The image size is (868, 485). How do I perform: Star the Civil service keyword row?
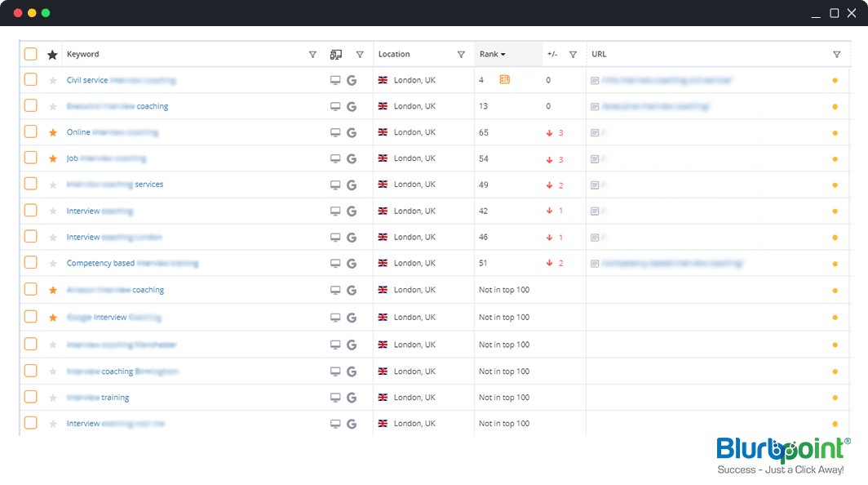(x=53, y=81)
